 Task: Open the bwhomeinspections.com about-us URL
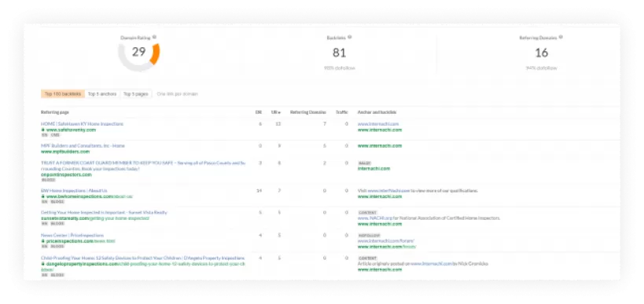[90, 196]
